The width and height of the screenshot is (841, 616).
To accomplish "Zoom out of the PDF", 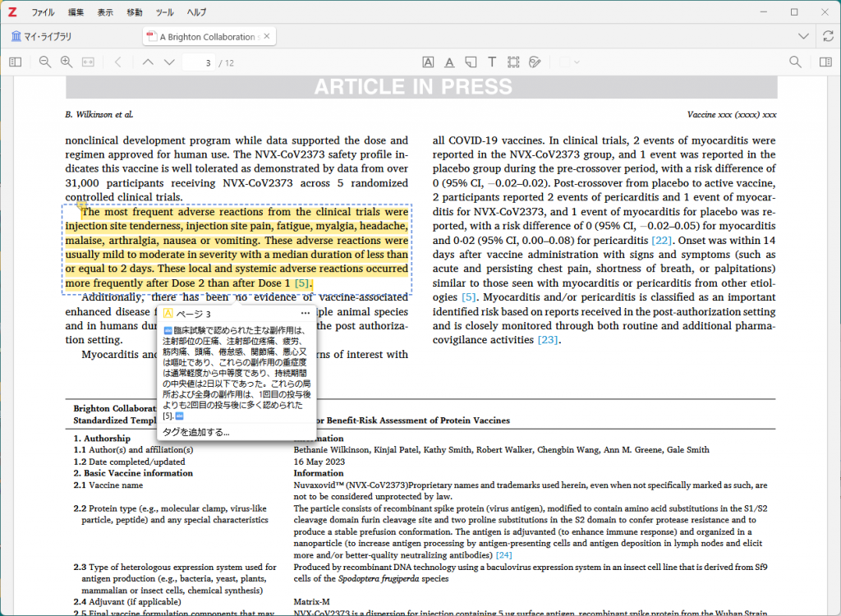I will tap(45, 62).
